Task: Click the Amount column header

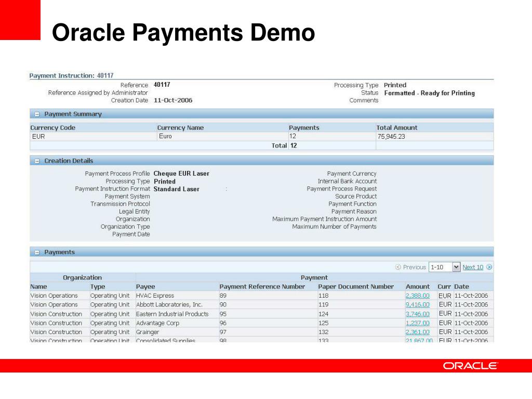Action: tap(418, 287)
